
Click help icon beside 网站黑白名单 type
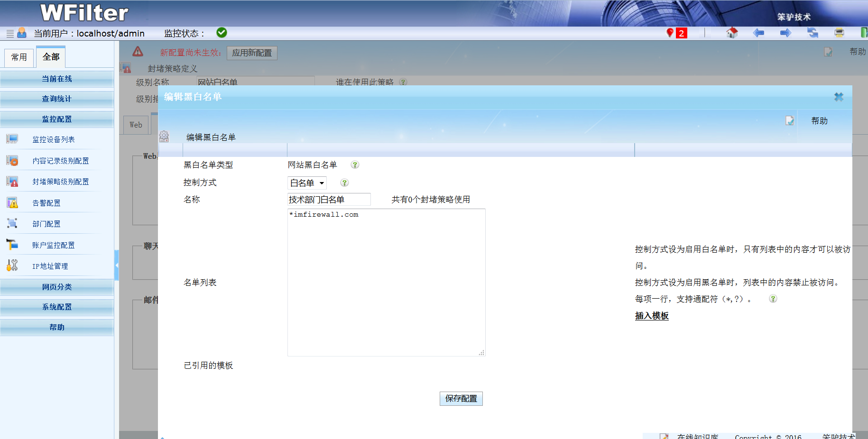[355, 165]
